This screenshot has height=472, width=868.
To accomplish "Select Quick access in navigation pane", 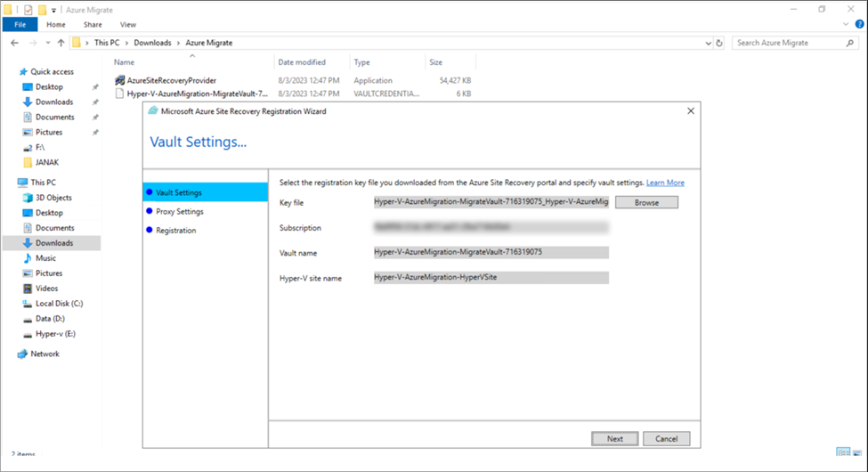I will (x=52, y=71).
